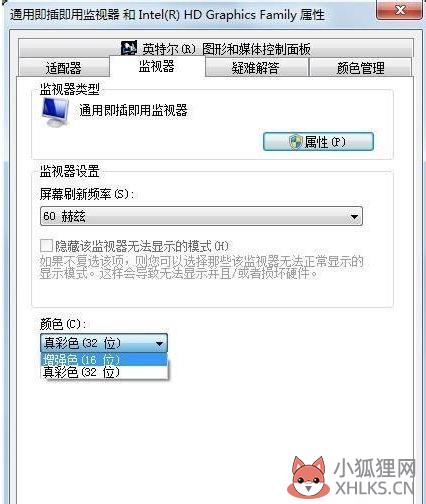426x504 pixels.
Task: Open the 60 赫兹 refresh rate combo box
Action: 201,216
